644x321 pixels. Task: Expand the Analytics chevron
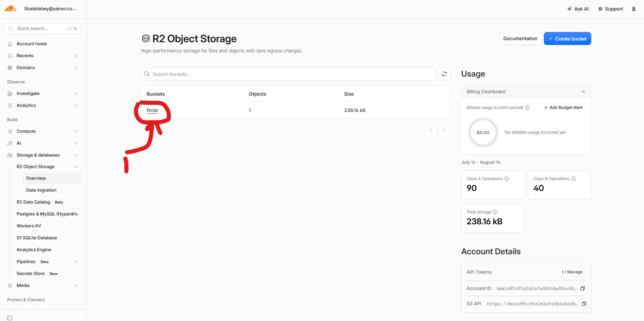click(x=76, y=106)
